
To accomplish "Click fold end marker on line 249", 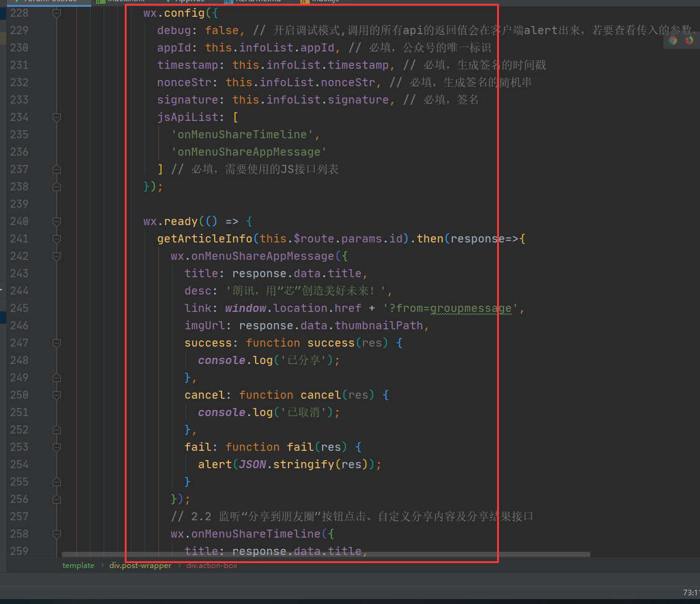I will click(x=56, y=378).
